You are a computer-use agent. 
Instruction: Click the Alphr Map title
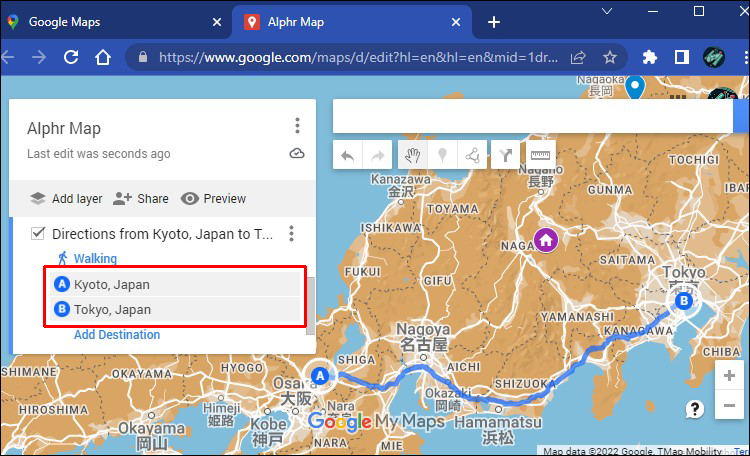tap(64, 128)
